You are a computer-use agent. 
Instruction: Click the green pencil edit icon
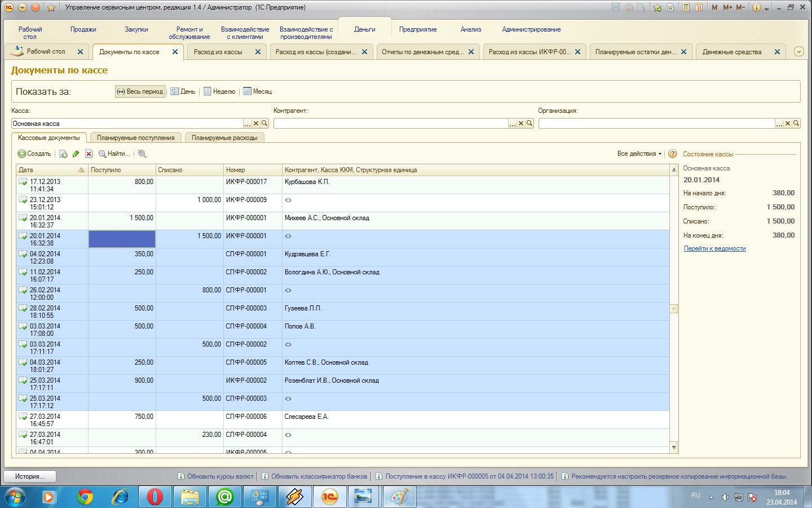pos(76,154)
